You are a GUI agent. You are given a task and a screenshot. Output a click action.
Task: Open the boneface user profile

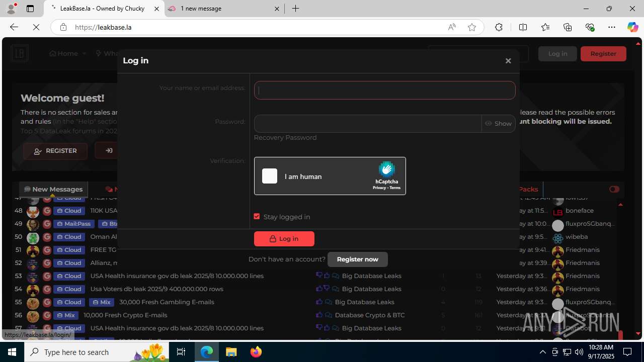click(x=580, y=211)
